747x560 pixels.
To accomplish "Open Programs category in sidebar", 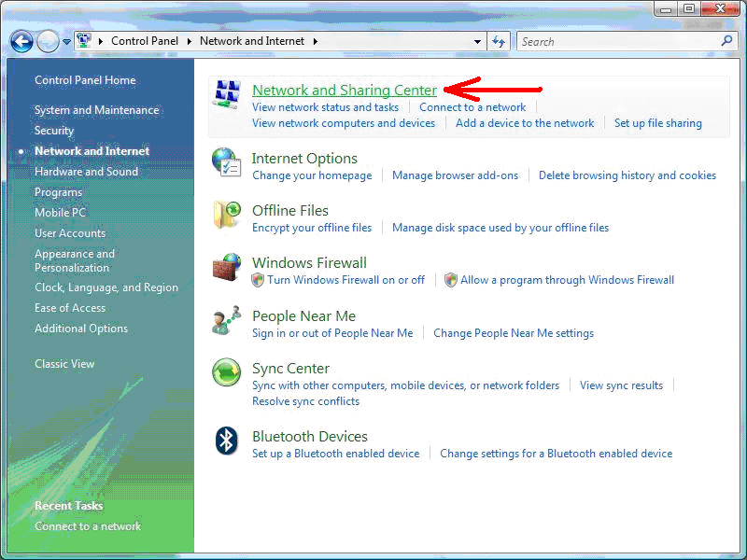I will tap(58, 192).
